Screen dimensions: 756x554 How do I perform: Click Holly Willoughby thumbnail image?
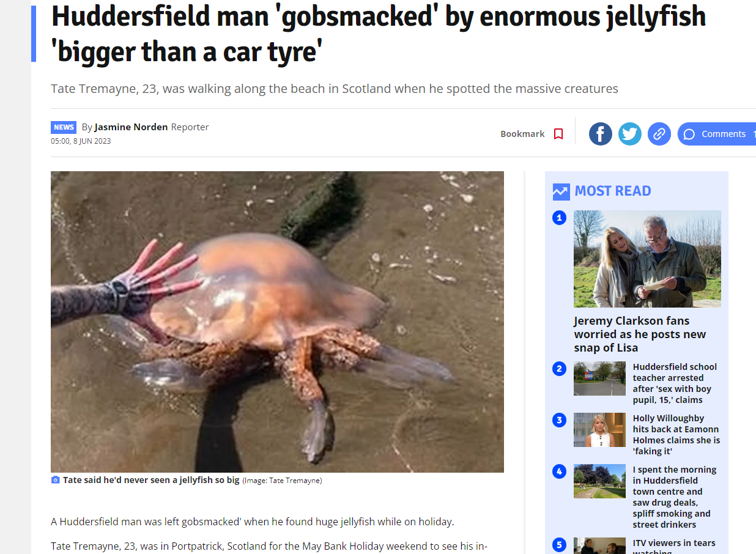[x=599, y=430]
